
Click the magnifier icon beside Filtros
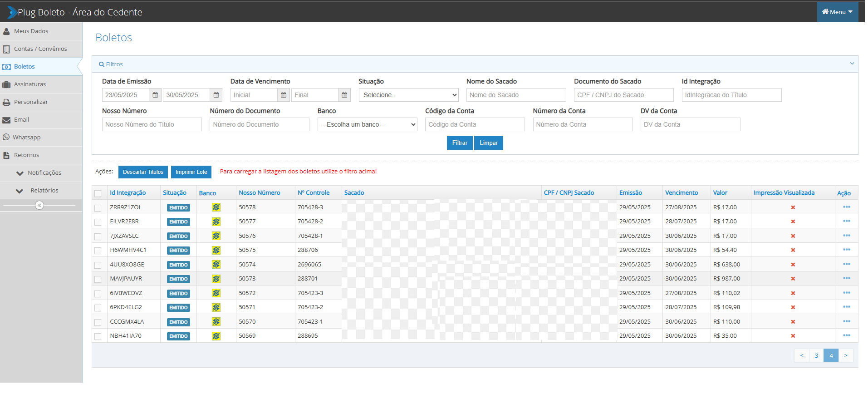[102, 64]
